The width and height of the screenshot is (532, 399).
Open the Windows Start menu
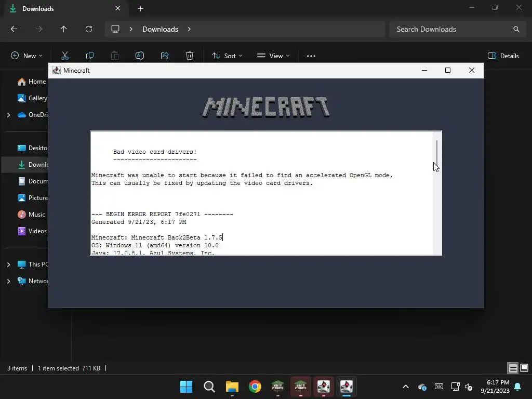[x=186, y=387]
